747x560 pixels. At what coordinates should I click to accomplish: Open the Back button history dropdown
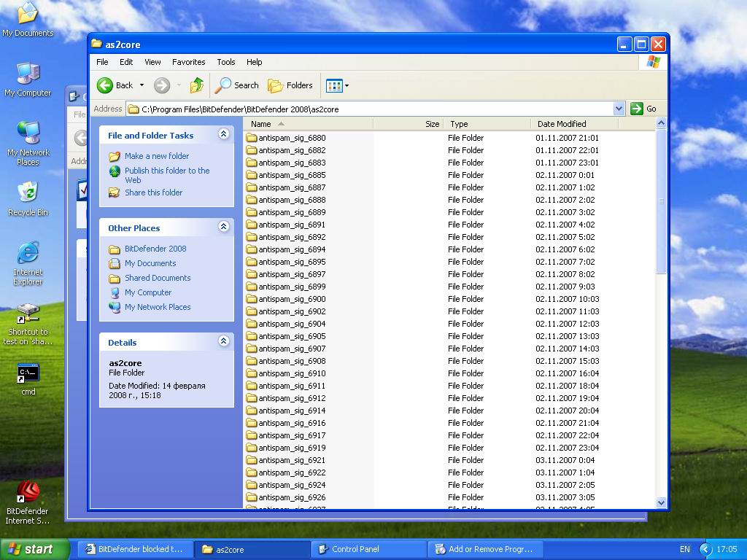pyautogui.click(x=142, y=85)
